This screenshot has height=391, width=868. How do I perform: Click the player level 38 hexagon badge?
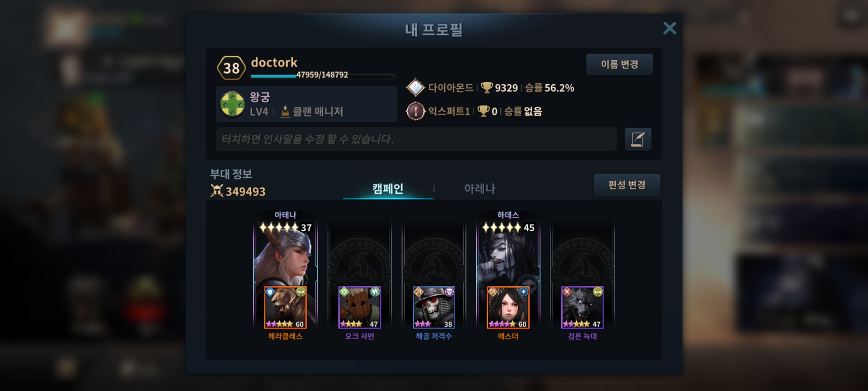pos(231,68)
